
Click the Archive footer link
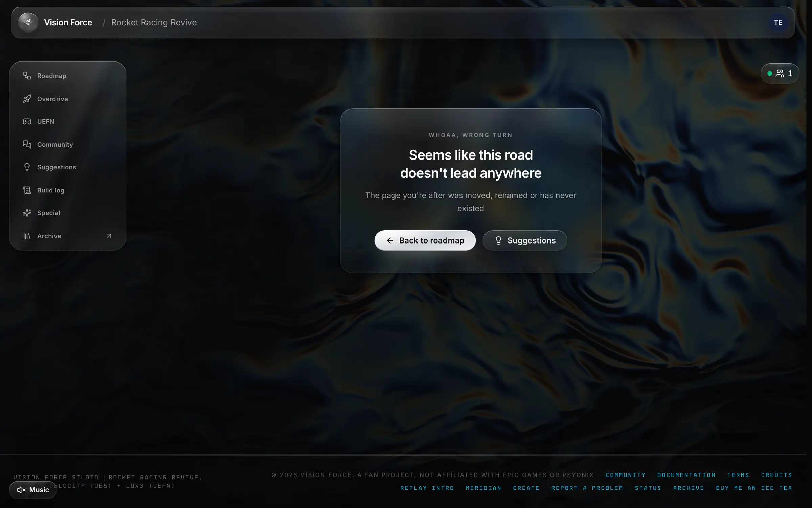[x=689, y=488]
